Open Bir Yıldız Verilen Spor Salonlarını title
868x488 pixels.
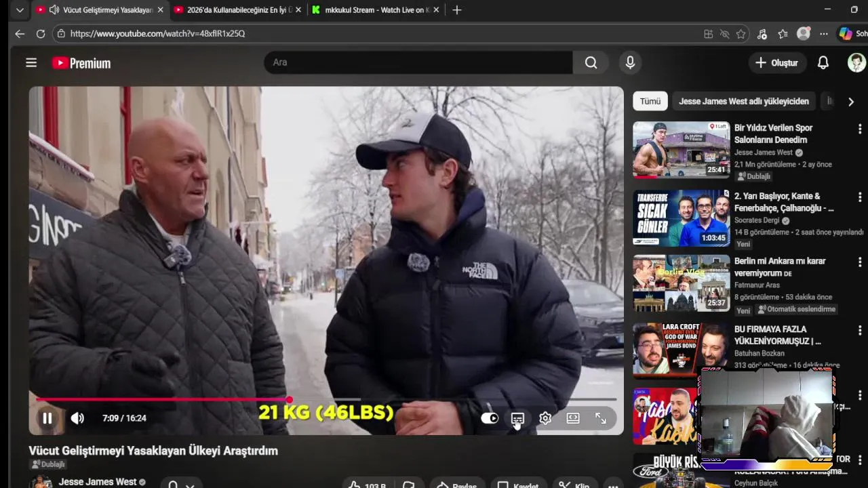[773, 134]
